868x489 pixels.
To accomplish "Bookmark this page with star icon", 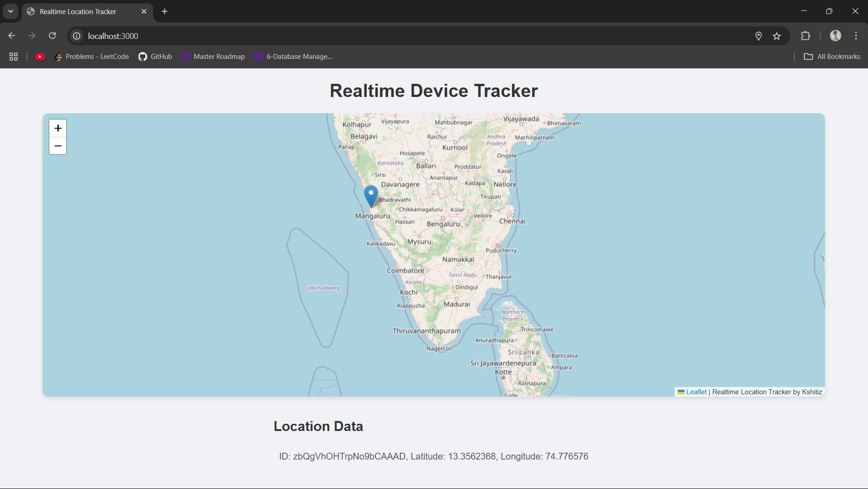I will coord(777,36).
